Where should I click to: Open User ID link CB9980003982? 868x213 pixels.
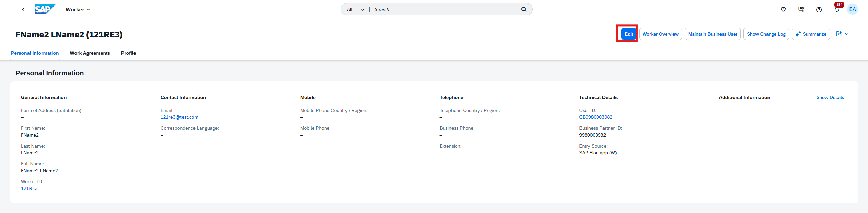click(x=596, y=117)
